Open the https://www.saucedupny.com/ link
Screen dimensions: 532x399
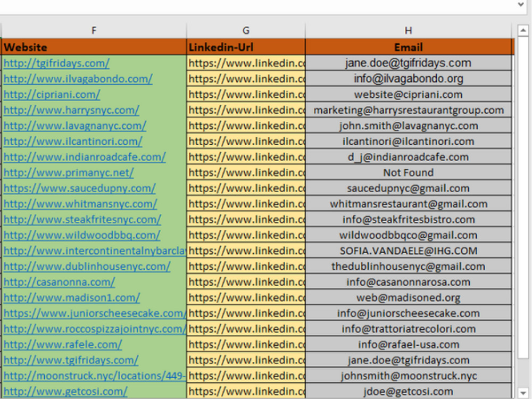[79, 188]
